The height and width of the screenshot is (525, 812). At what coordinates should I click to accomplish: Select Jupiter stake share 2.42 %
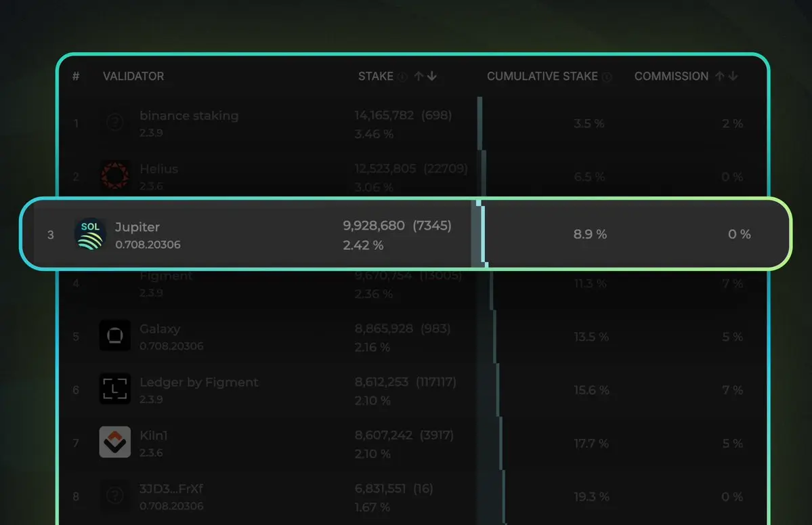pyautogui.click(x=363, y=245)
